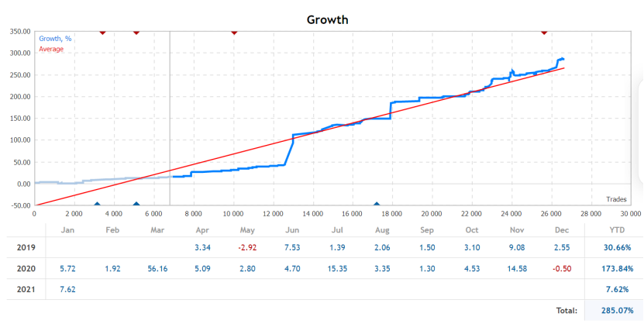The height and width of the screenshot is (324, 644).
Task: Click the red 'Average' legend label
Action: click(51, 50)
